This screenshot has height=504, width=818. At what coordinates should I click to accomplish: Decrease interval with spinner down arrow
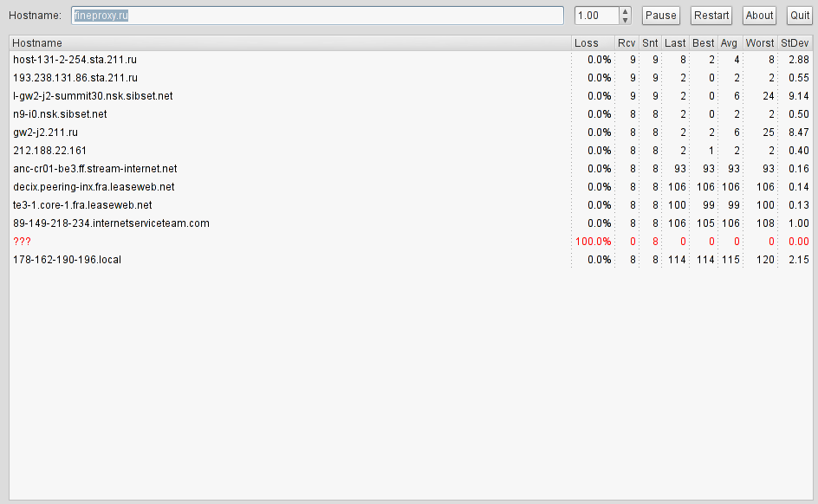[625, 20]
